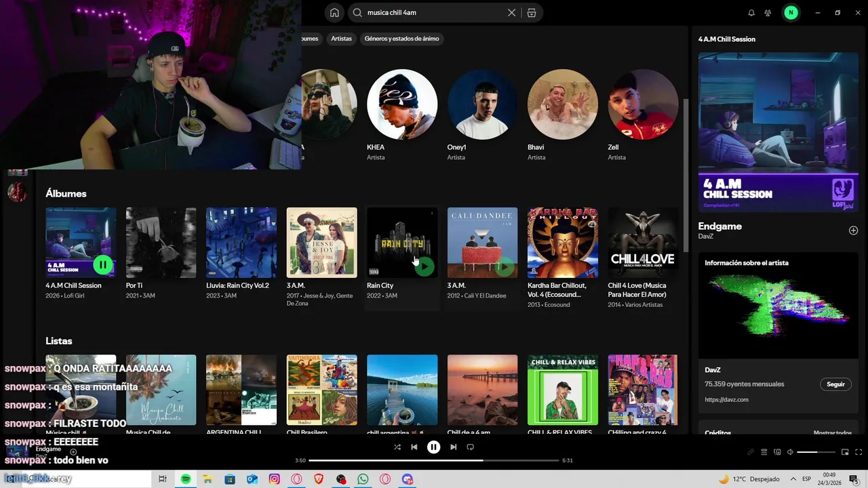Open the Windows Task View icon

163,479
